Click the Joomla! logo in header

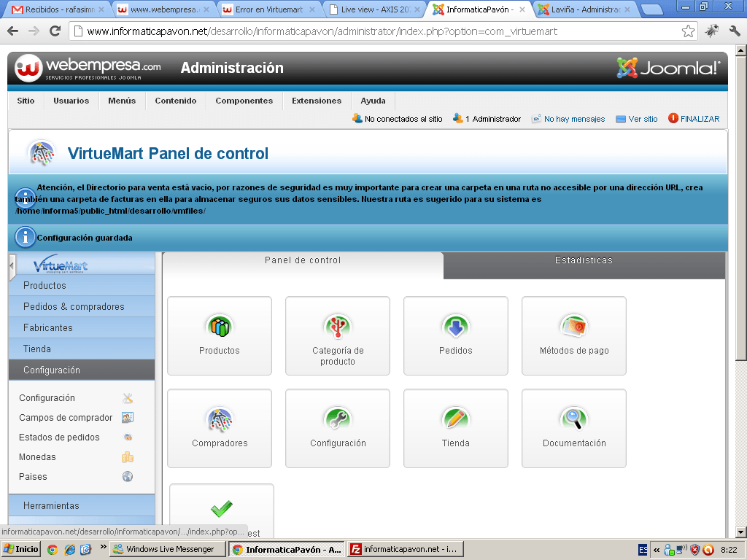[668, 68]
